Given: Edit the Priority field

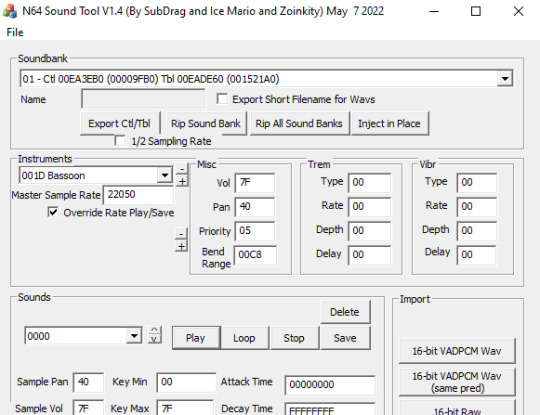Looking at the screenshot, I should point(255,230).
